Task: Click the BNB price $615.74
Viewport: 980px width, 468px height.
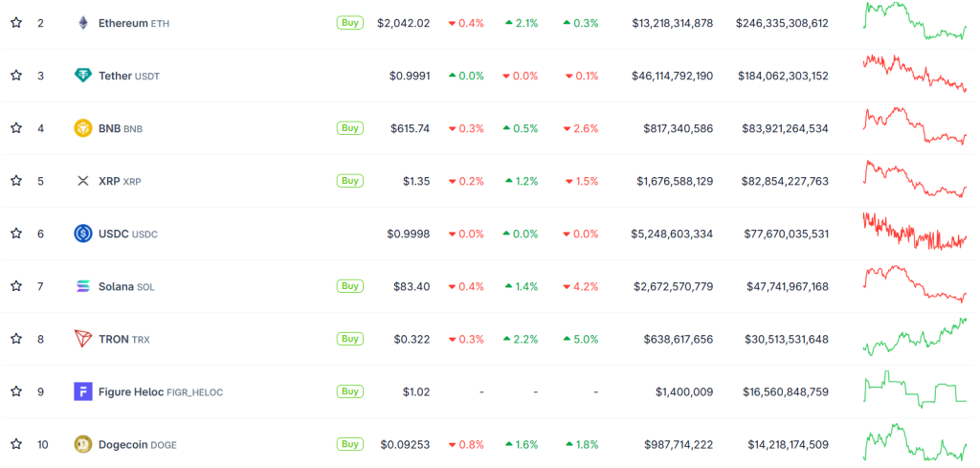Action: tap(410, 128)
